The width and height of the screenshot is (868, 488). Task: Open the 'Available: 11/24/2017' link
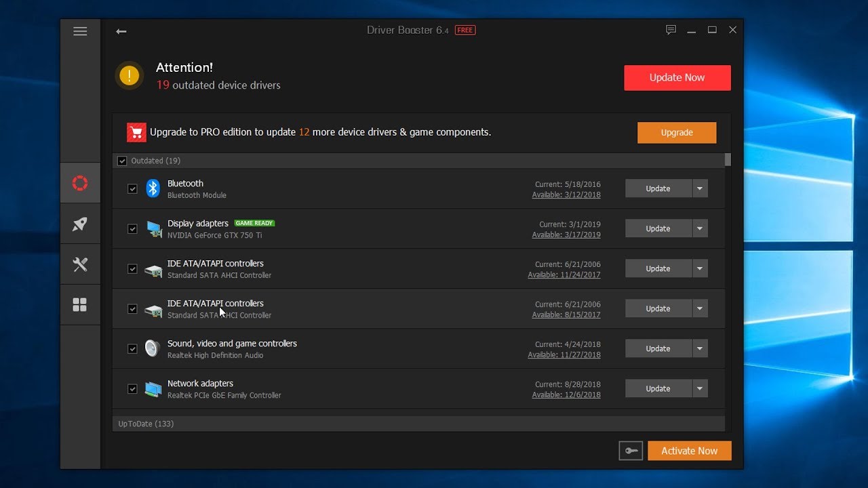(x=564, y=275)
